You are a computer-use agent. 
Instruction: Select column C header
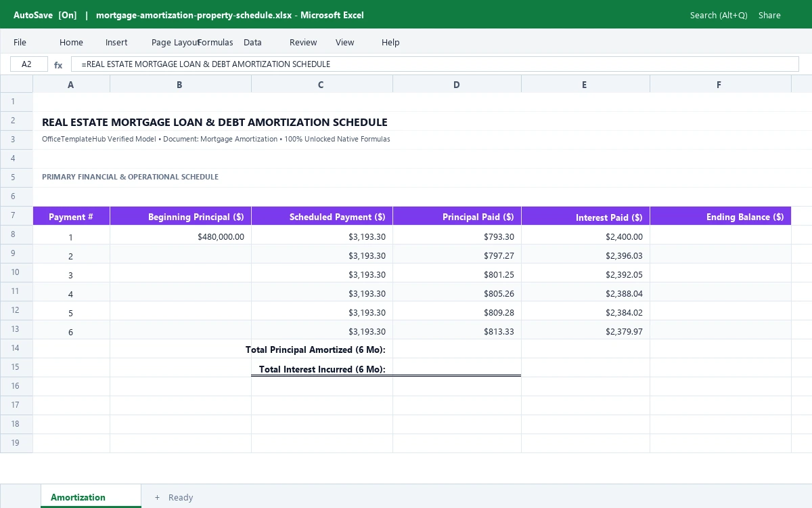(x=321, y=84)
